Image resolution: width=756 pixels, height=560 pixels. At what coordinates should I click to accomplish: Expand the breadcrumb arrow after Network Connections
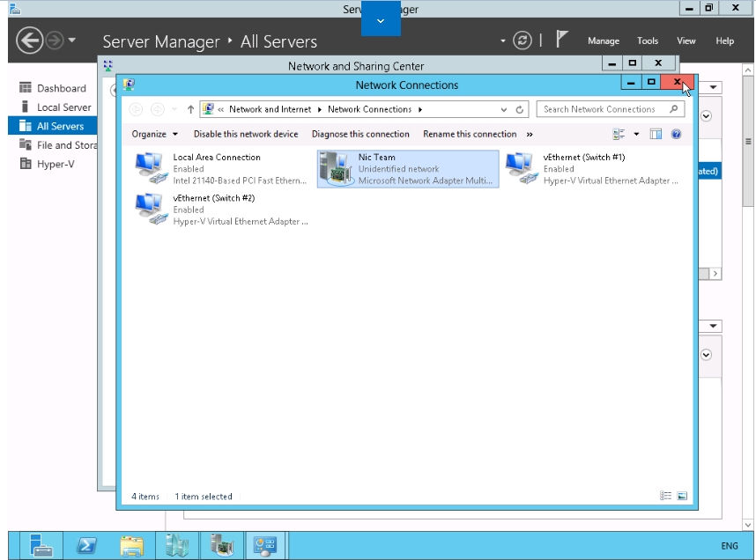click(x=420, y=109)
